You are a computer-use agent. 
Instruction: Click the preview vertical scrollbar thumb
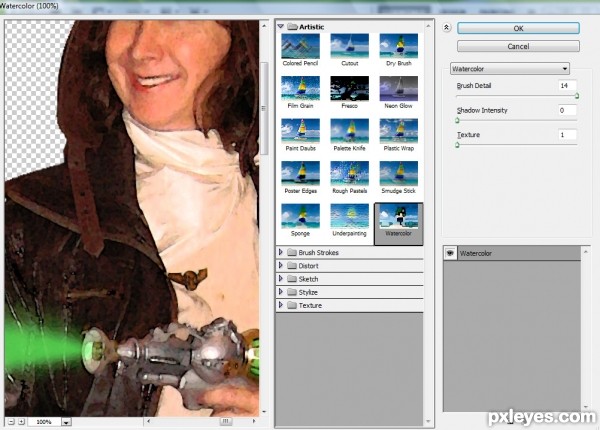point(264,109)
